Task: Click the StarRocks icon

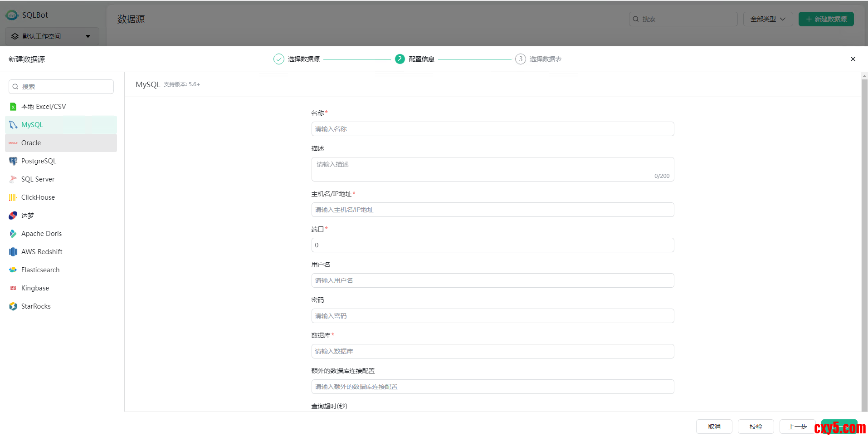Action: [13, 306]
